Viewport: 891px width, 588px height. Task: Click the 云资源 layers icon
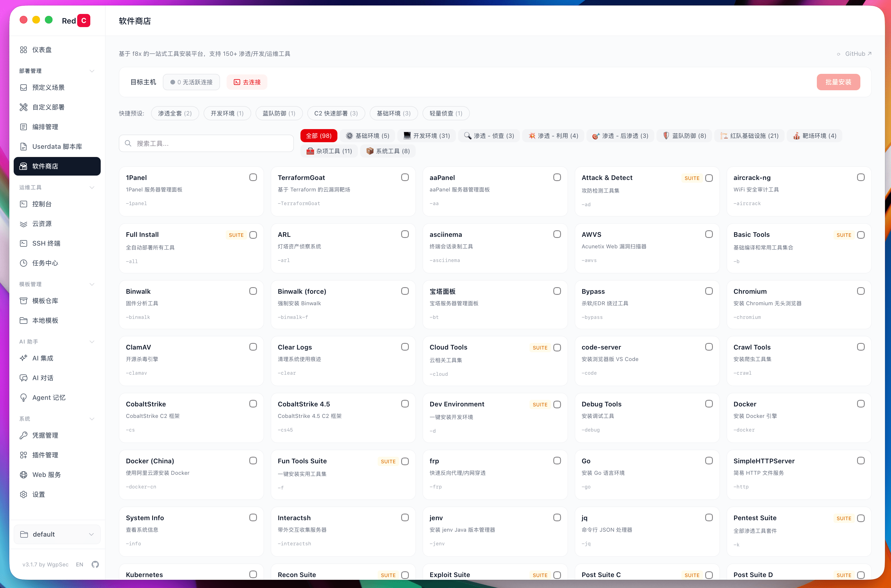(x=23, y=224)
